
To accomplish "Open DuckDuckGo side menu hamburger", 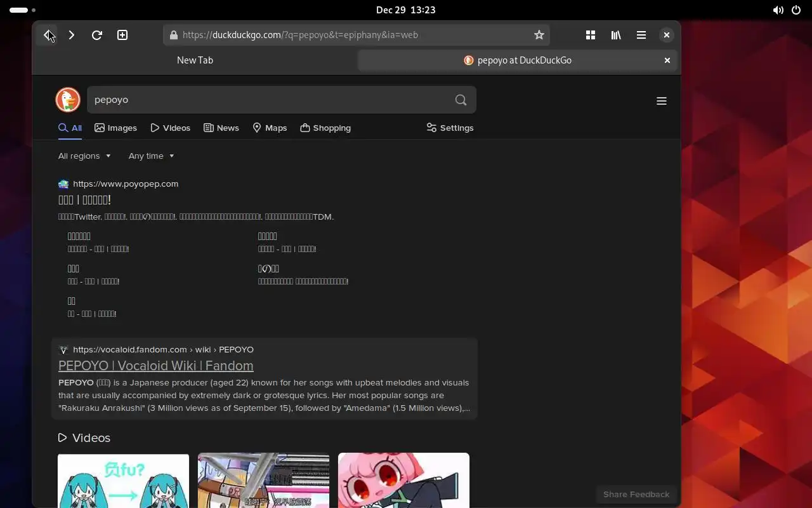I will [662, 101].
